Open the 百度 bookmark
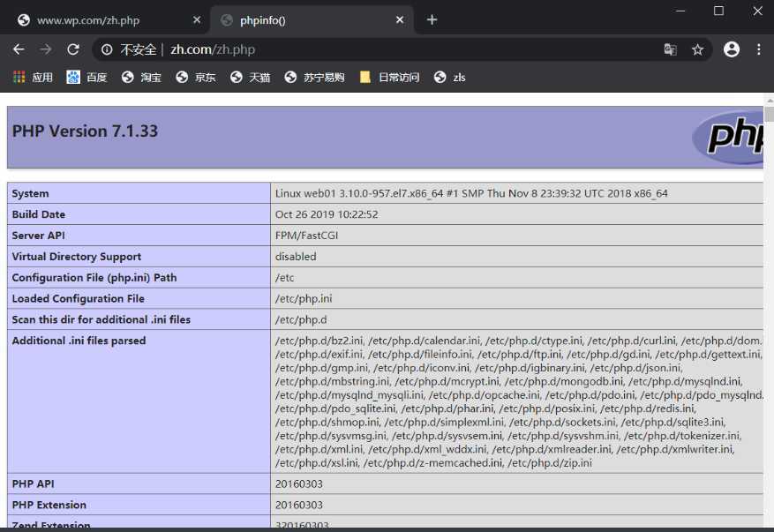774x532 pixels. (x=86, y=77)
